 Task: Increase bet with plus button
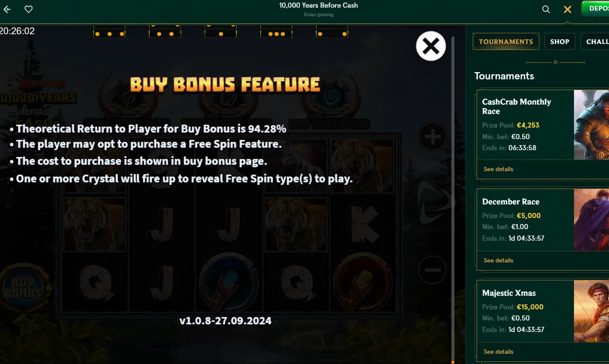click(x=433, y=137)
